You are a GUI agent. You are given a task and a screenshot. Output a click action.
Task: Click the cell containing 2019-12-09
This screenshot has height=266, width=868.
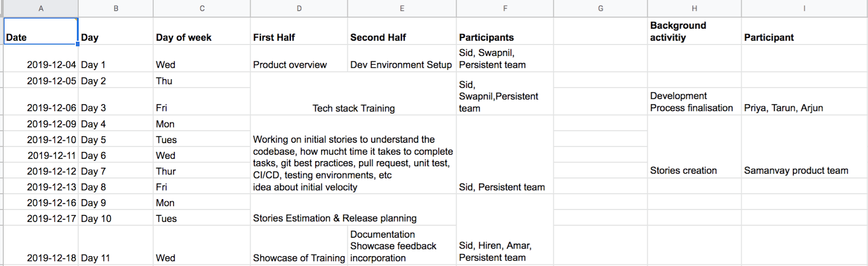tap(41, 123)
